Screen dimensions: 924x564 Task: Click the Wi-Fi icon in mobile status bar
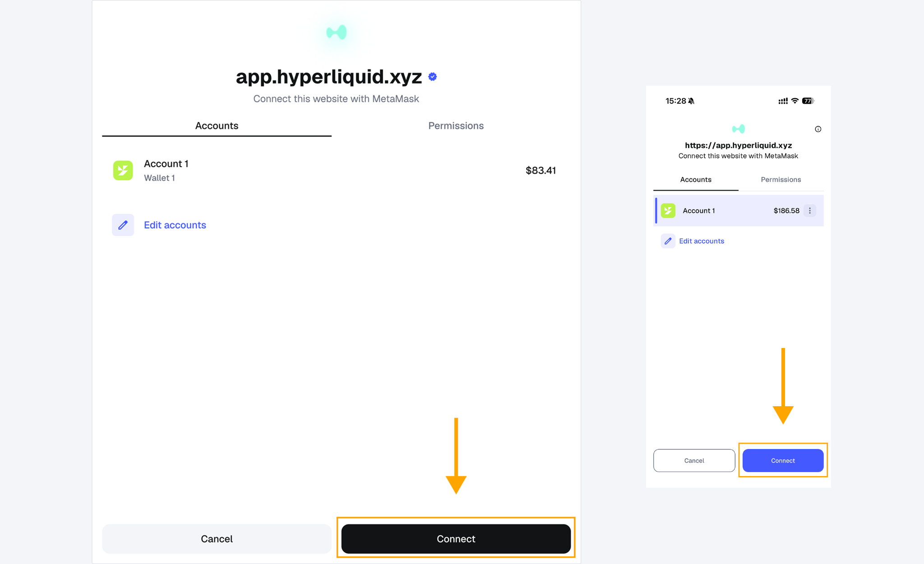pos(795,101)
